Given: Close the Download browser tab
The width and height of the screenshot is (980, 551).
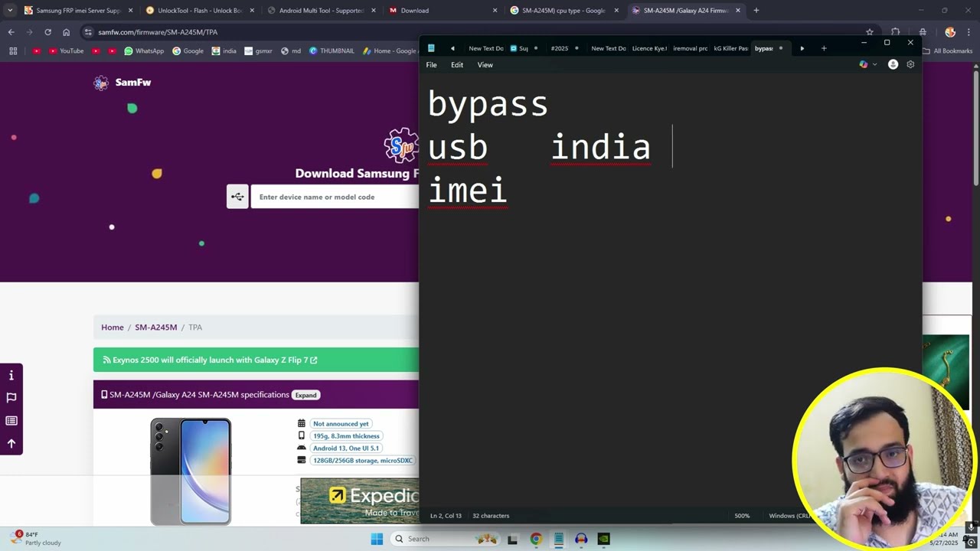Looking at the screenshot, I should (x=495, y=11).
